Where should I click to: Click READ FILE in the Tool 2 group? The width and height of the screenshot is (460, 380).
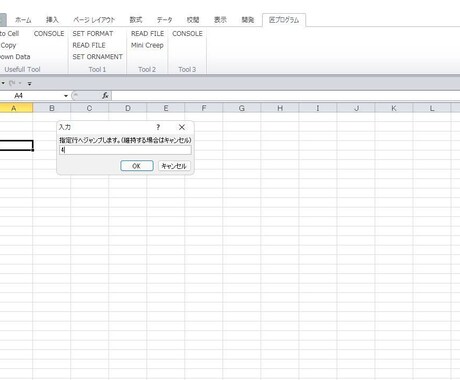(148, 34)
